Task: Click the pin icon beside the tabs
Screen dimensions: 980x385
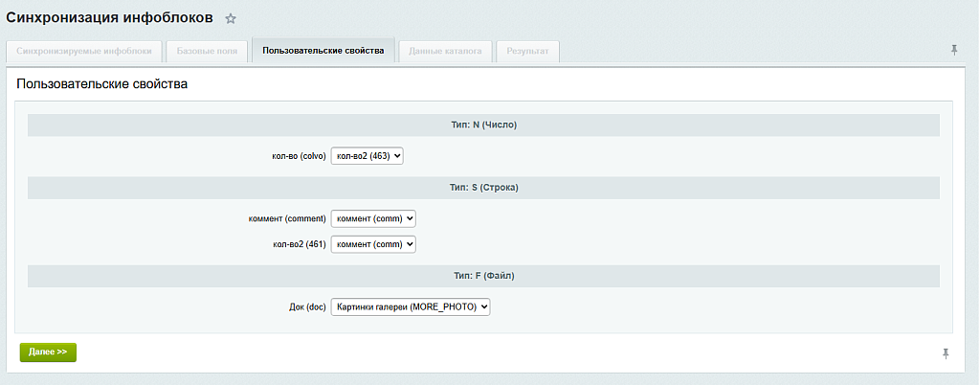Action: (x=954, y=50)
